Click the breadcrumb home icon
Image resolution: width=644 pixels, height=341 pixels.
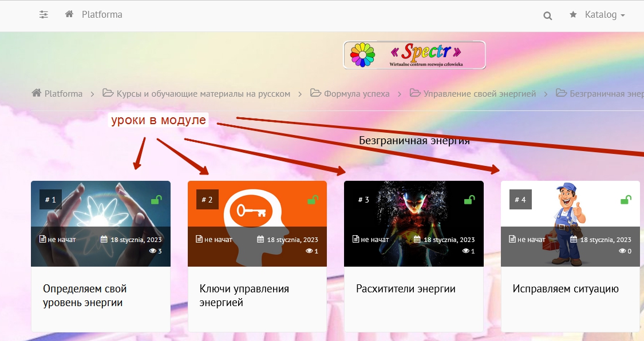(x=37, y=93)
